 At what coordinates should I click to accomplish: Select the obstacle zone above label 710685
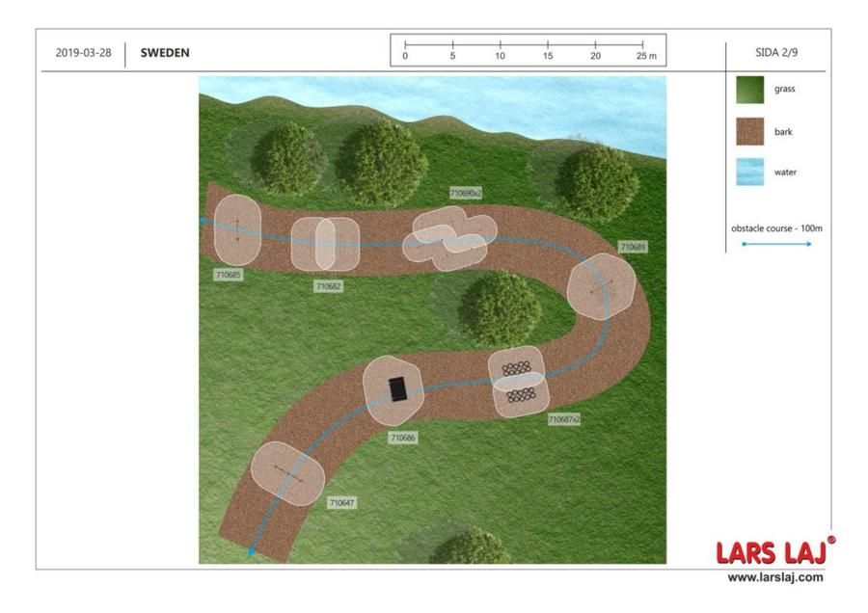click(x=236, y=229)
